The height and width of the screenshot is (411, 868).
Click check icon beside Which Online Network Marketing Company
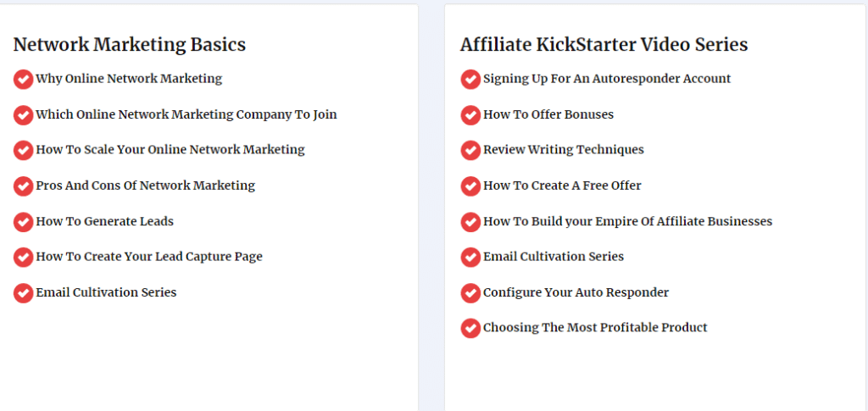tap(23, 115)
